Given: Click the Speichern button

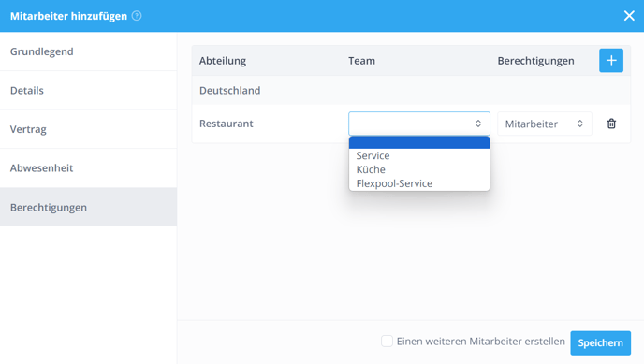Looking at the screenshot, I should coord(600,343).
